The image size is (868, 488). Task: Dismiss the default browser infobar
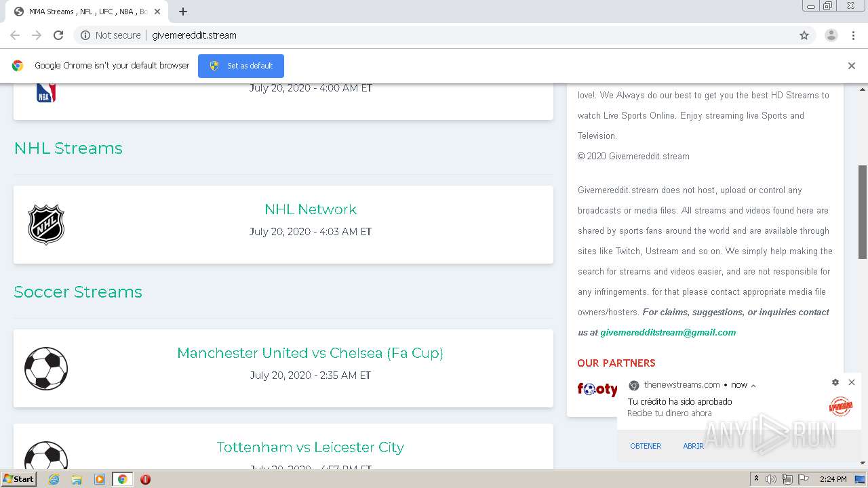click(852, 66)
